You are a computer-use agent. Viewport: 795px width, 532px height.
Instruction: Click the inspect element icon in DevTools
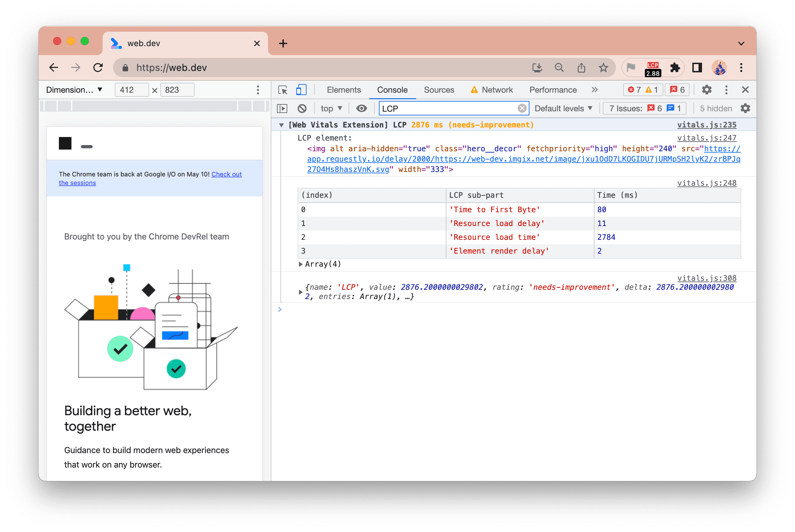[283, 90]
